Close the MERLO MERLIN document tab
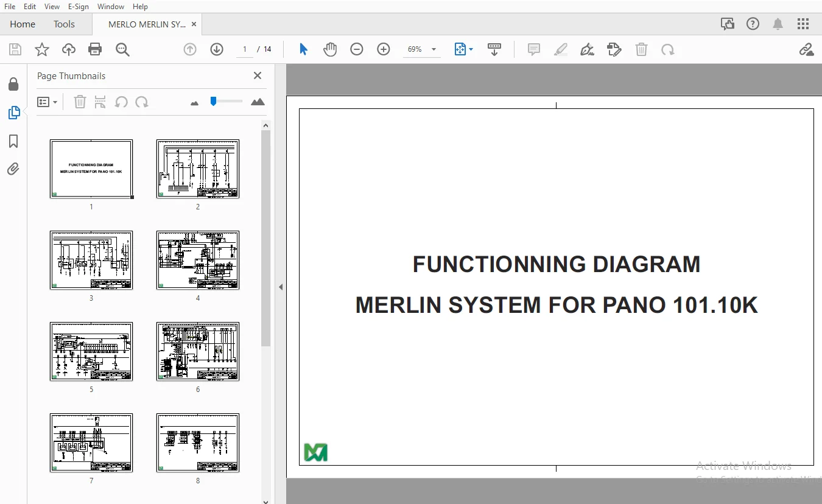This screenshot has width=822, height=504. 194,24
